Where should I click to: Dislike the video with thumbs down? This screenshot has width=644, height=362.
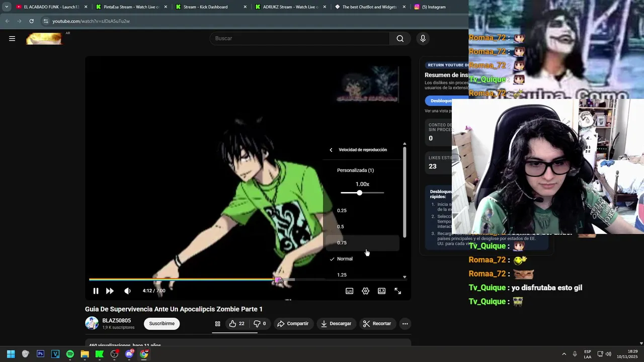[260, 323]
